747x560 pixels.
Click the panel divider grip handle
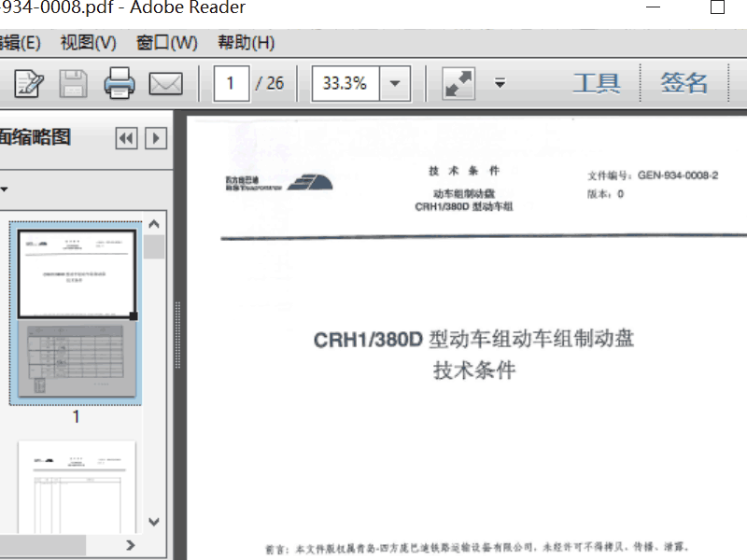[x=177, y=335]
